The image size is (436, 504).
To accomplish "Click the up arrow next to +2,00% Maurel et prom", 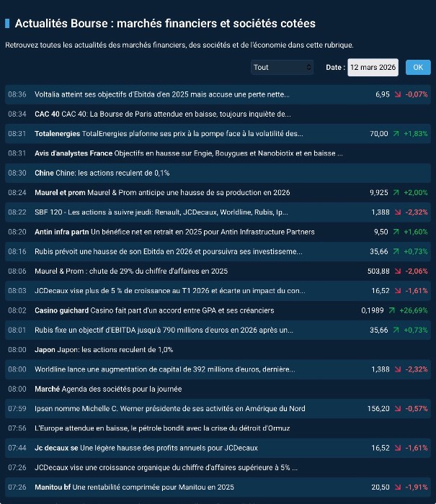I will (x=396, y=192).
